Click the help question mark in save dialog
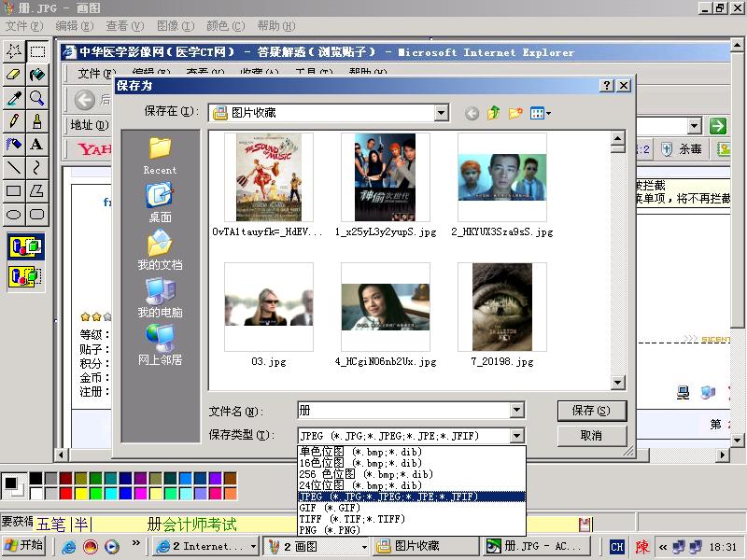This screenshot has height=560, width=747. [x=606, y=85]
